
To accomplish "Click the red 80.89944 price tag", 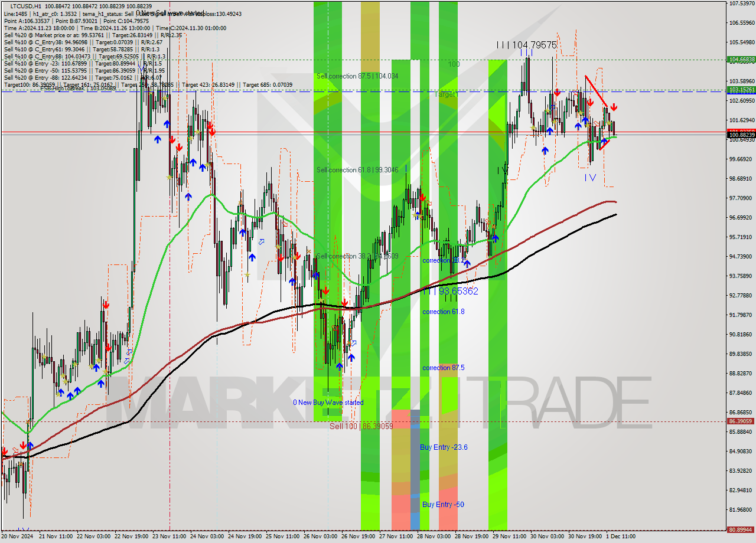I will (x=741, y=530).
